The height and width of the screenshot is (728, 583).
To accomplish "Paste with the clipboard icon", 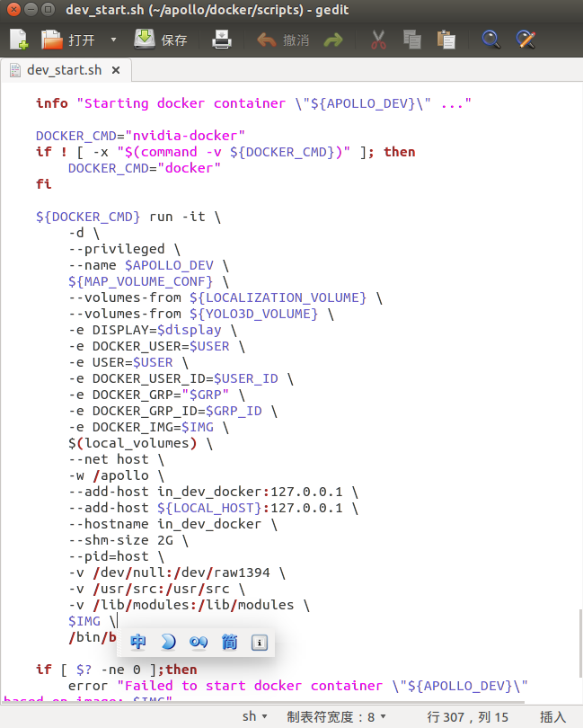I will click(x=446, y=40).
